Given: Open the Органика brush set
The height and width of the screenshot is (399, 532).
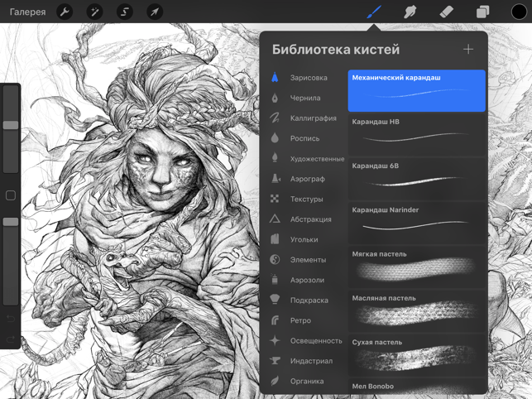Looking at the screenshot, I should tap(305, 381).
